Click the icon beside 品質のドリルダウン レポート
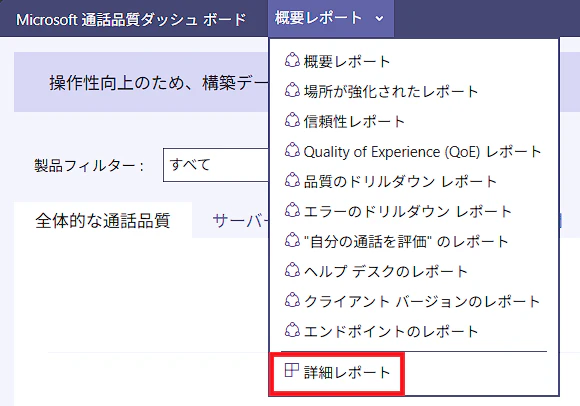 (x=292, y=180)
